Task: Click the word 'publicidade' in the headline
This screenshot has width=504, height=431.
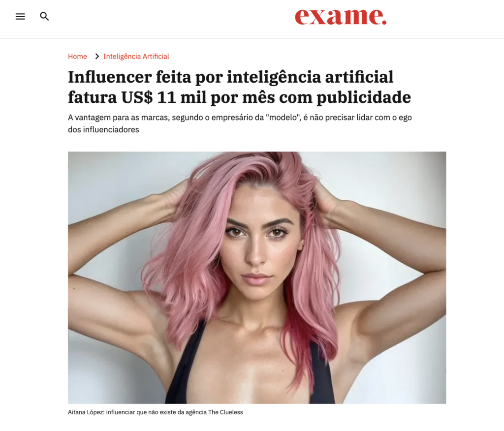Action: [364, 97]
